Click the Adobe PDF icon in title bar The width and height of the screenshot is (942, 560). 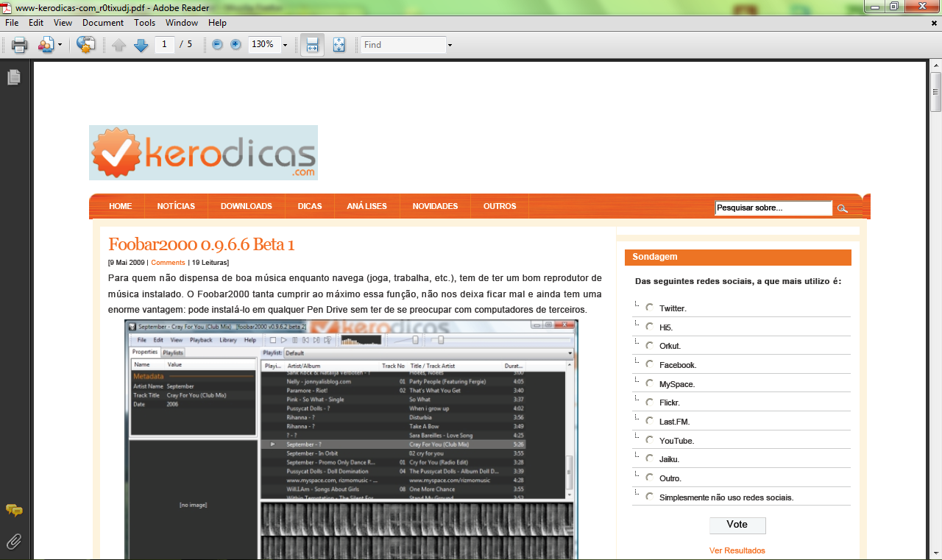(7, 7)
